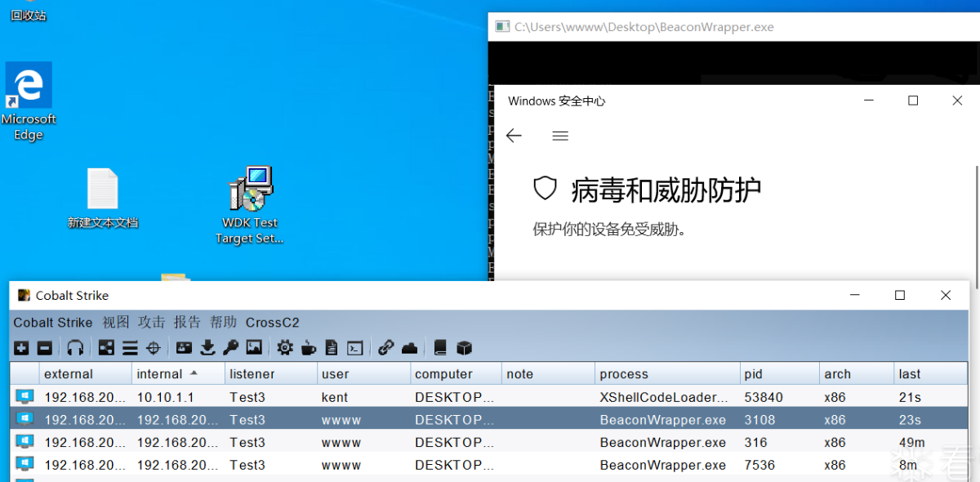
Task: Open the Cobalt Strike menu
Action: coord(53,323)
